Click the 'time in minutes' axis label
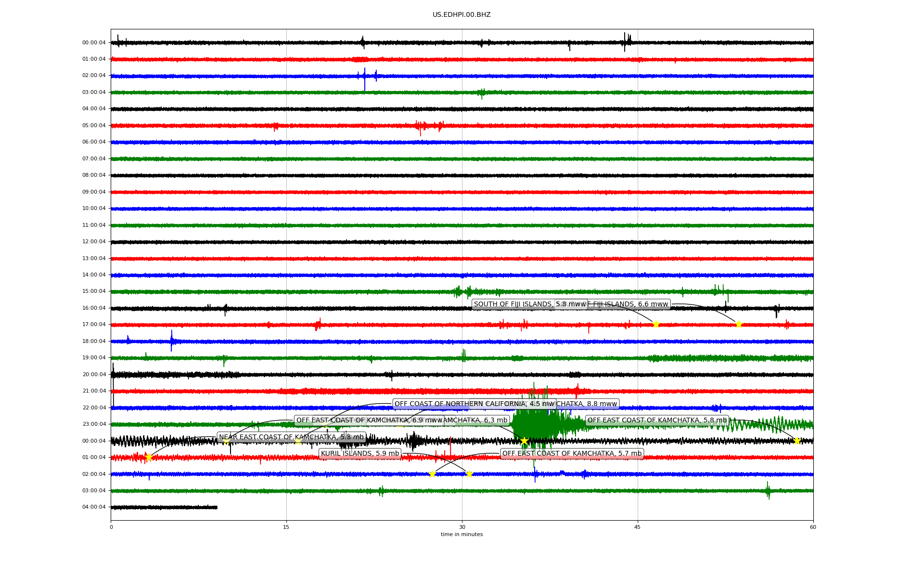This screenshot has width=924, height=578. [x=462, y=534]
